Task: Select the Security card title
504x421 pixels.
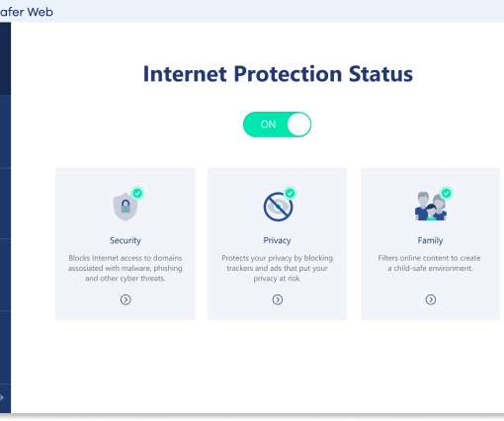Action: tap(126, 240)
